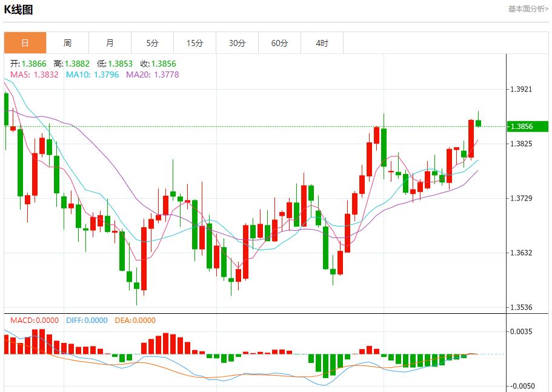This screenshot has width=552, height=392.
Task: Open the 30分 interval tab
Action: point(238,43)
